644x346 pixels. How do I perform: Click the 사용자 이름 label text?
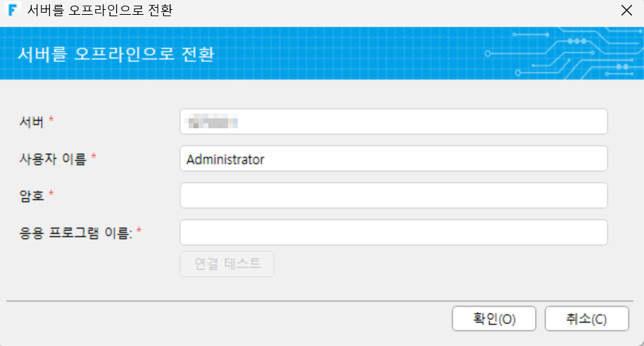(53, 159)
